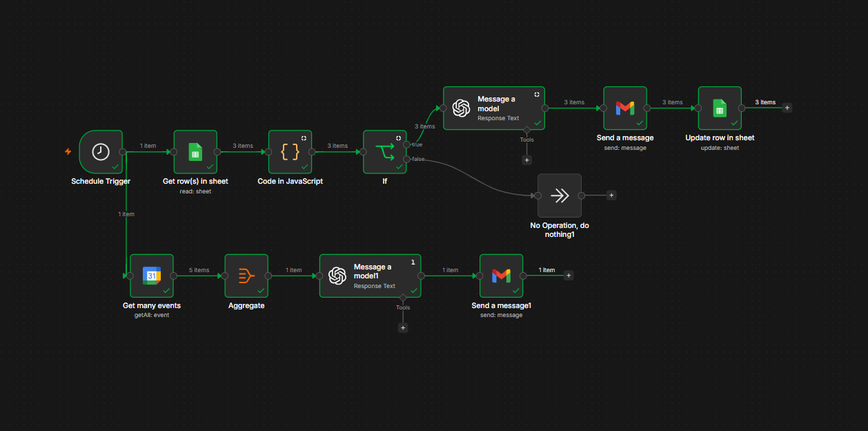Image resolution: width=868 pixels, height=431 pixels.
Task: Select the Get many events label
Action: pyautogui.click(x=152, y=305)
